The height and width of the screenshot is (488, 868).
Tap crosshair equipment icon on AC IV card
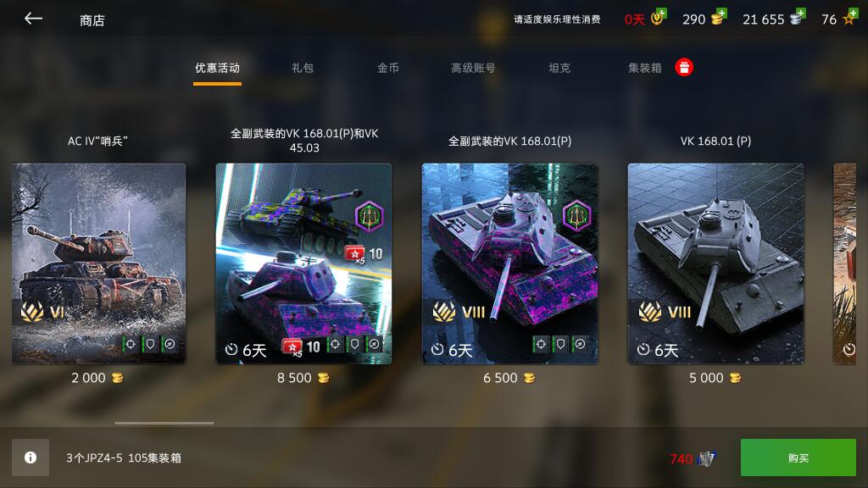tap(130, 344)
